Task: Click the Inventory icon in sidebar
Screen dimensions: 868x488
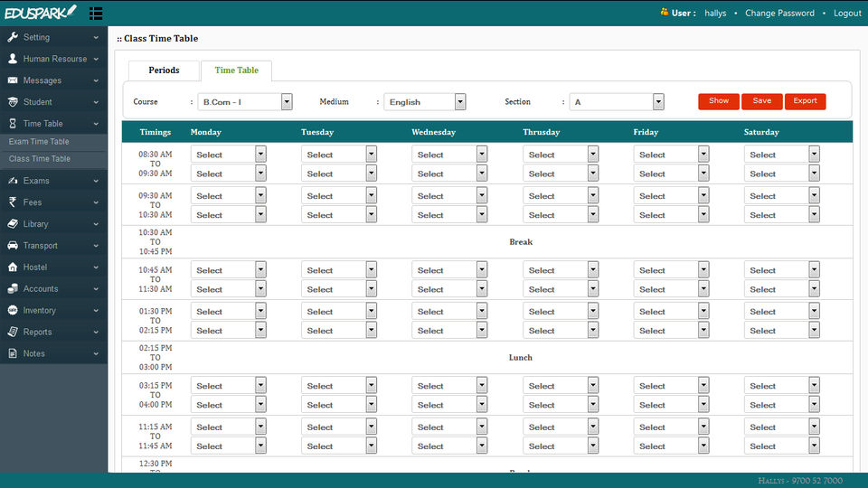Action: (12, 310)
